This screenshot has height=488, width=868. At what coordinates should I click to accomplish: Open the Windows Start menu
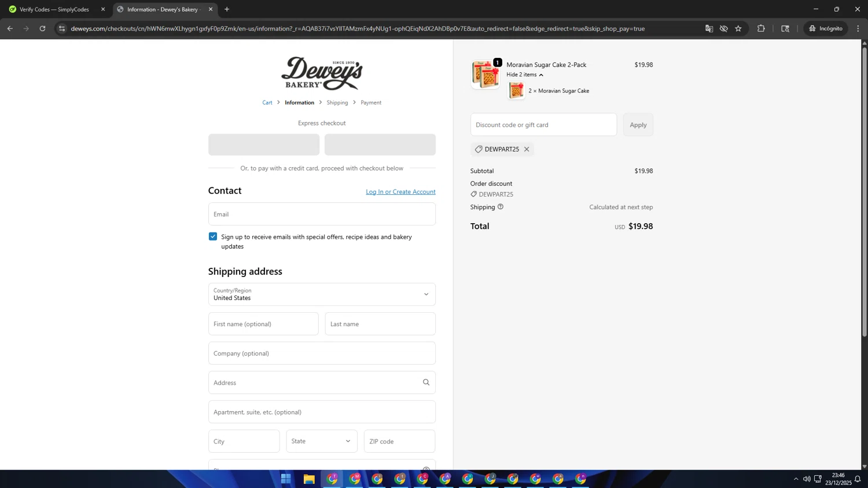tap(286, 479)
